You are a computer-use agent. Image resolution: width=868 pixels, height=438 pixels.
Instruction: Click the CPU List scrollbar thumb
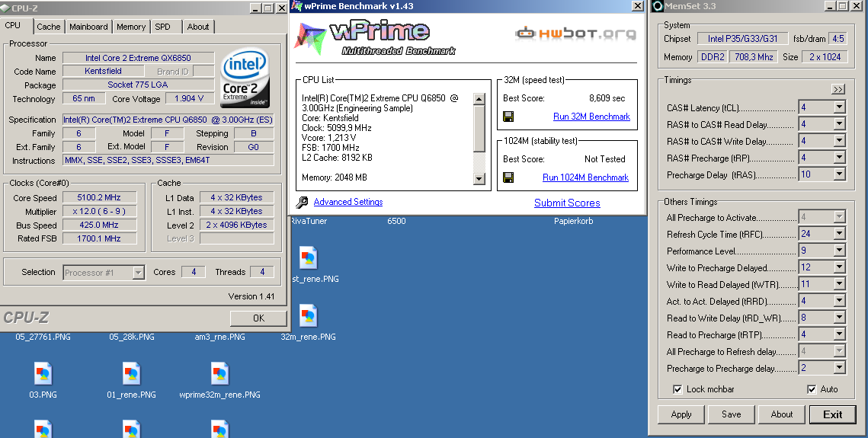tap(479, 128)
